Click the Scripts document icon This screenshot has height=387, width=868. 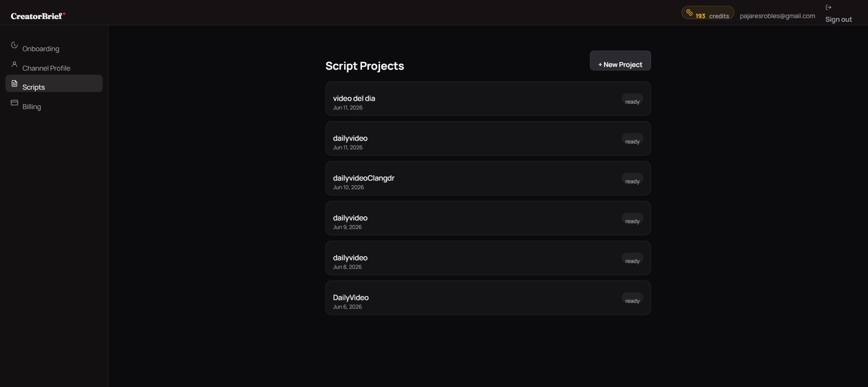14,83
